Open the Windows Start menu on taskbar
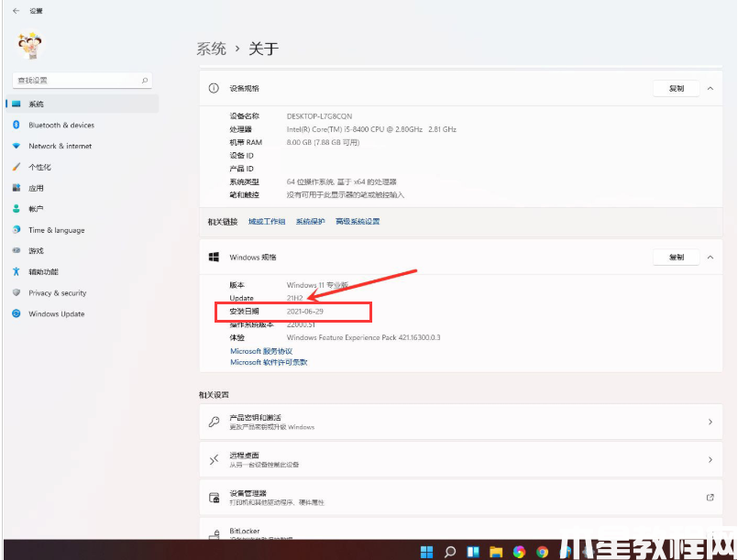This screenshot has width=738, height=560. [x=426, y=551]
